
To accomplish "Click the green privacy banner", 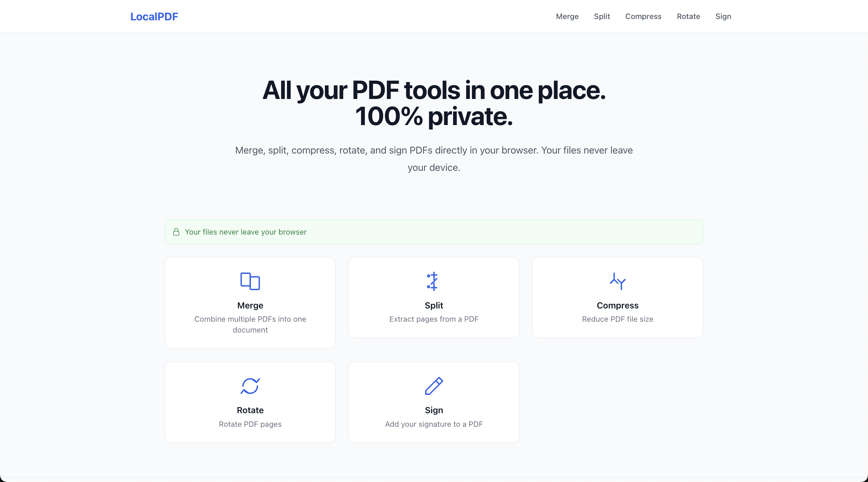I will [433, 232].
